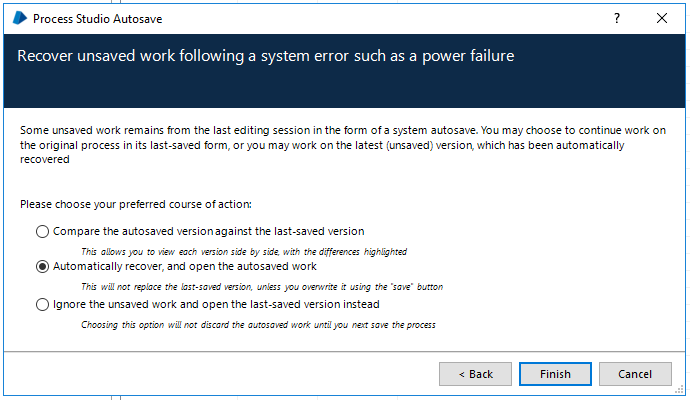This screenshot has height=400, width=690.
Task: Click the 'will not replace the last-saved version' note
Action: pyautogui.click(x=262, y=287)
